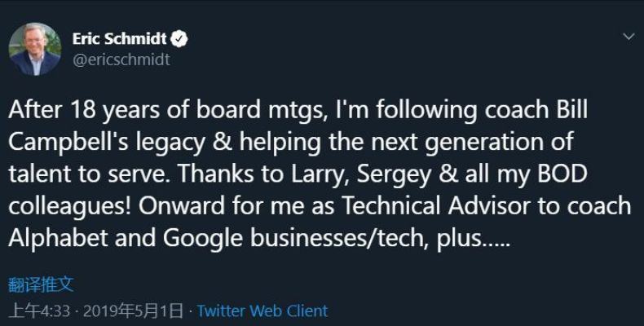
Task: Expand the tweet options chevron menu
Action: (x=629, y=37)
